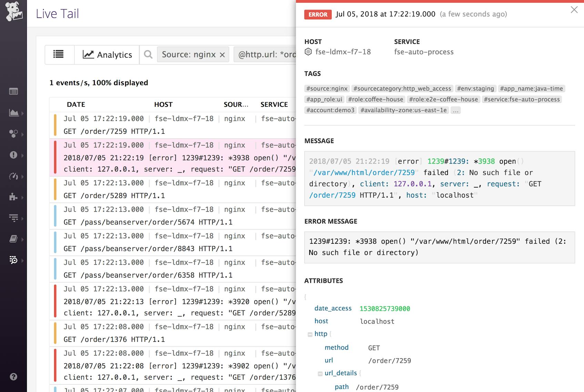Image resolution: width=584 pixels, height=392 pixels.
Task: Open the Monitors alert sidebar icon
Action: tap(14, 155)
